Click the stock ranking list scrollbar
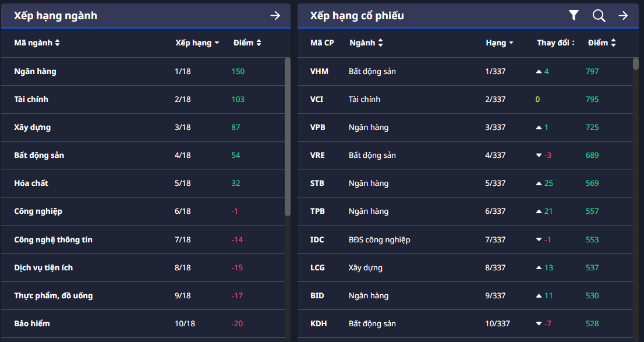 click(x=636, y=175)
